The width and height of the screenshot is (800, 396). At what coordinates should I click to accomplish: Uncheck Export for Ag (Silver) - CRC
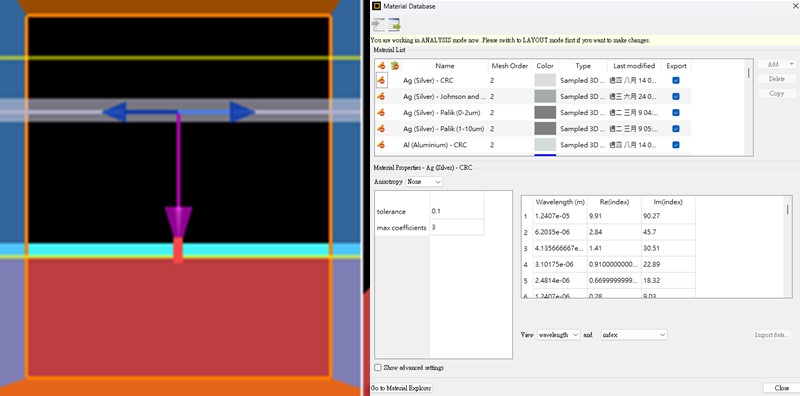tap(676, 80)
